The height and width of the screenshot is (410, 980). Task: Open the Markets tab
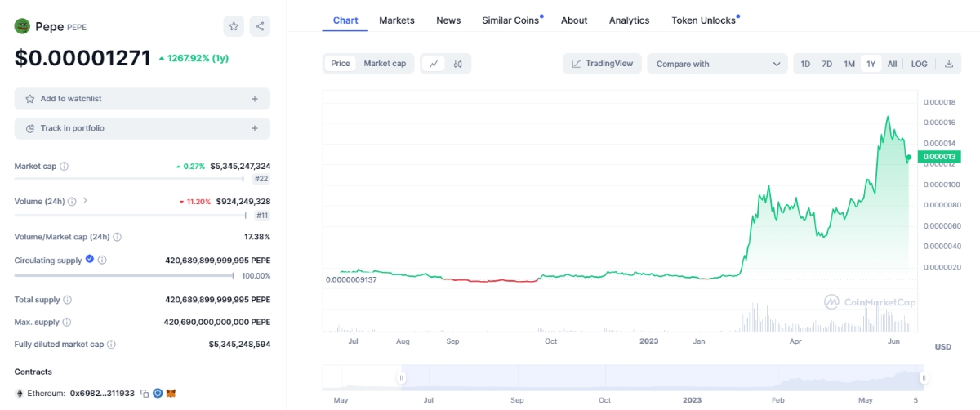click(x=397, y=20)
